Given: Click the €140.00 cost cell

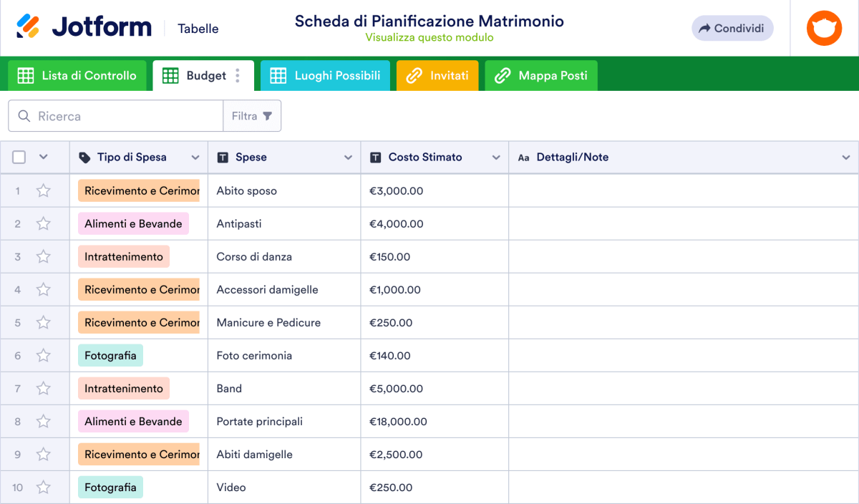Looking at the screenshot, I should 435,355.
